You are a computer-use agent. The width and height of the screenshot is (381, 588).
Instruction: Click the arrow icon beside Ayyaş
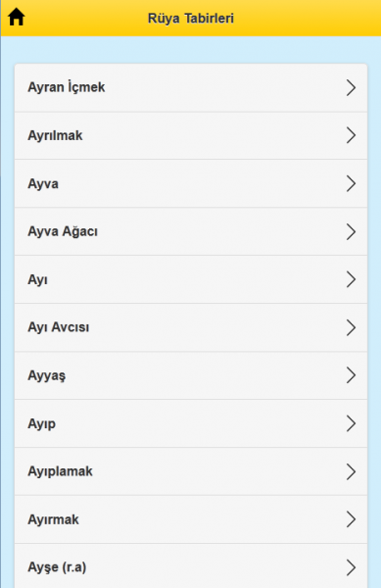tap(351, 375)
